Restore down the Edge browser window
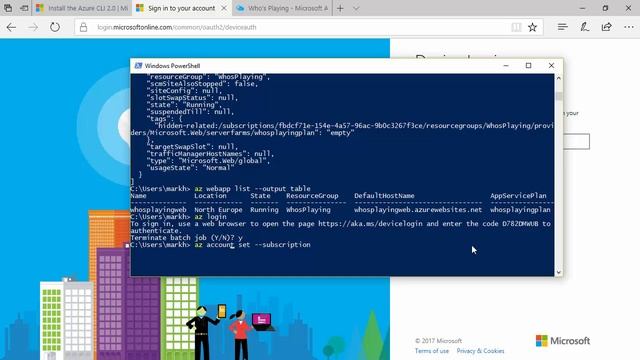This screenshot has height=360, width=640. [605, 8]
